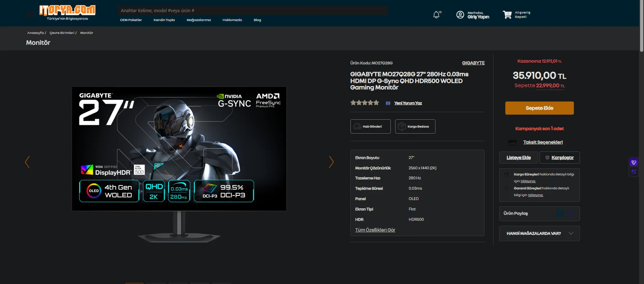Click the Kampanyalı son 1 adet text
Screen dimensions: 644x284
tap(539, 129)
